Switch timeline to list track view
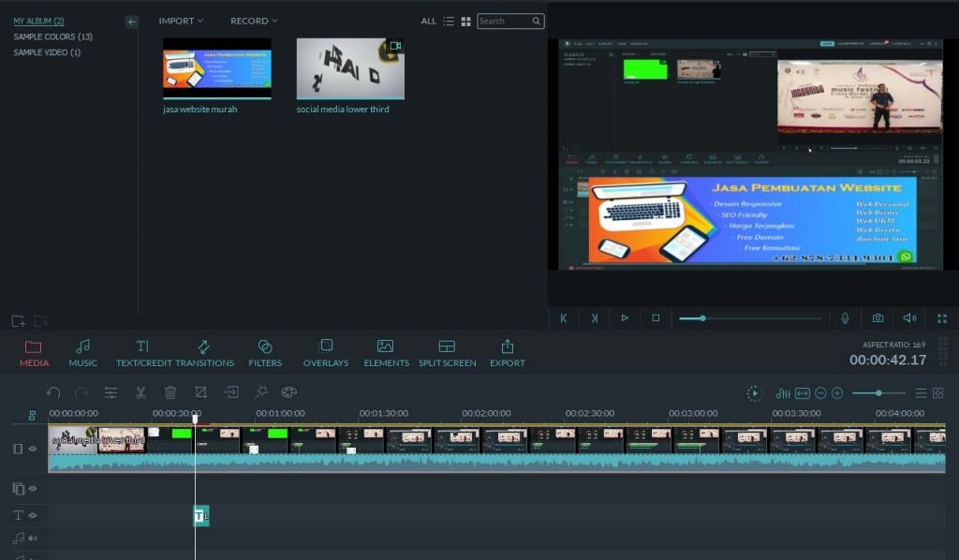Image resolution: width=959 pixels, height=560 pixels. coord(922,393)
